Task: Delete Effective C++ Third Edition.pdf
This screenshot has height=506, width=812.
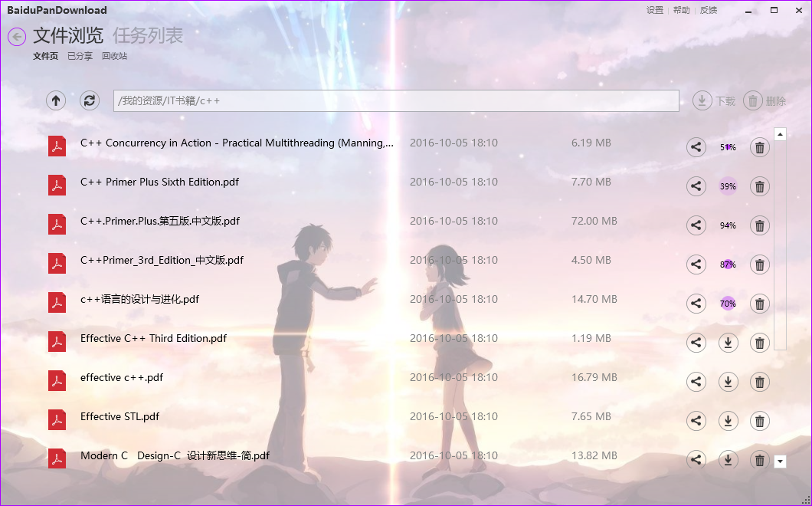Action: click(760, 343)
